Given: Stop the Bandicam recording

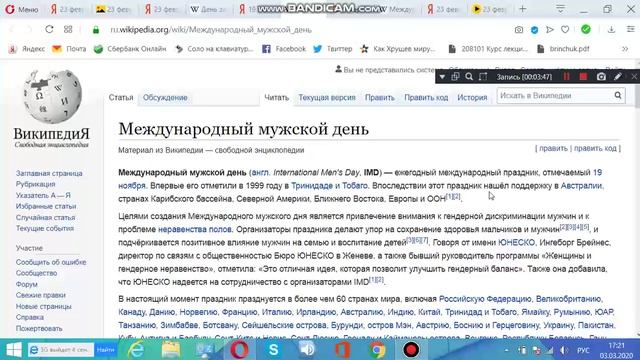Looking at the screenshot, I should [x=583, y=77].
